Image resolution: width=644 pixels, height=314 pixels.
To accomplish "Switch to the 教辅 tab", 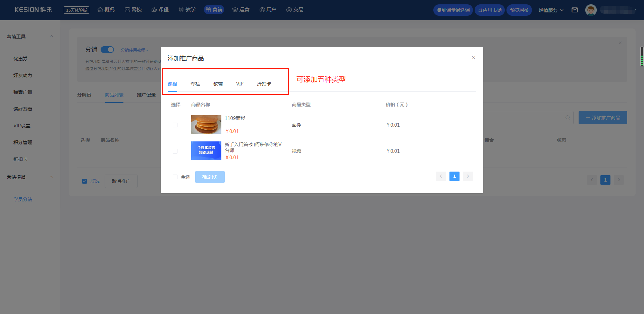I will click(x=218, y=84).
